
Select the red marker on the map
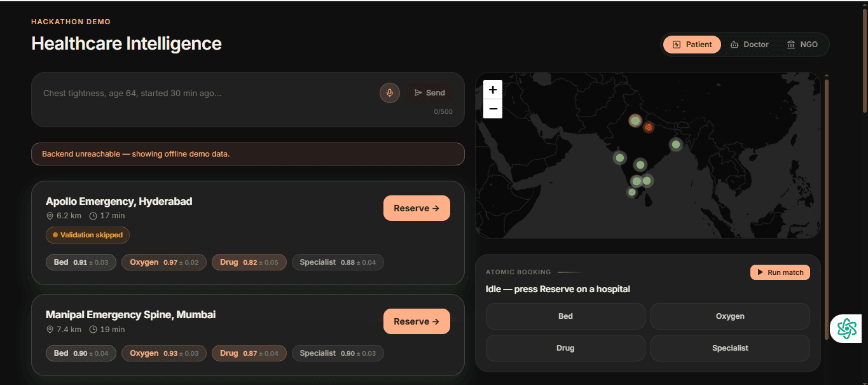(x=648, y=127)
